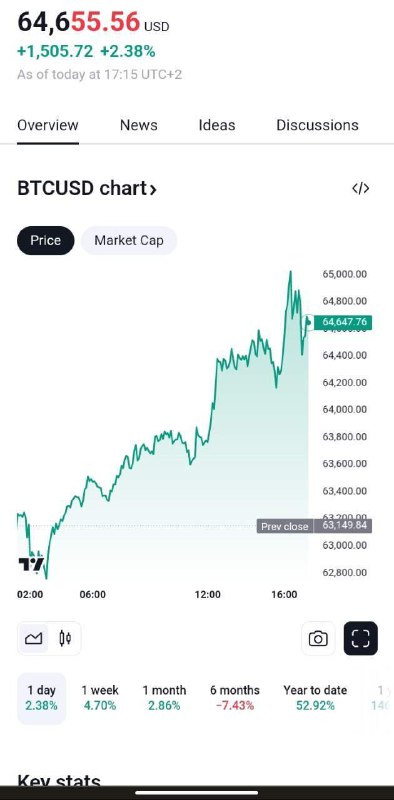Switch to candlestick chart style

tap(65, 638)
